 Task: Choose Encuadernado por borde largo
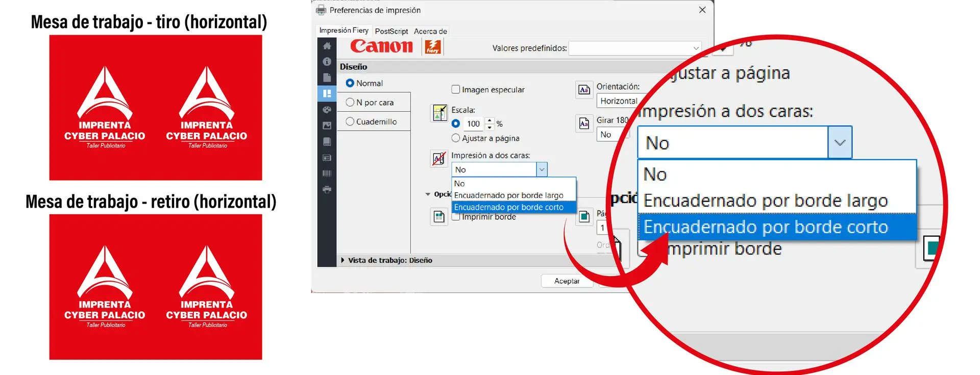tap(514, 195)
